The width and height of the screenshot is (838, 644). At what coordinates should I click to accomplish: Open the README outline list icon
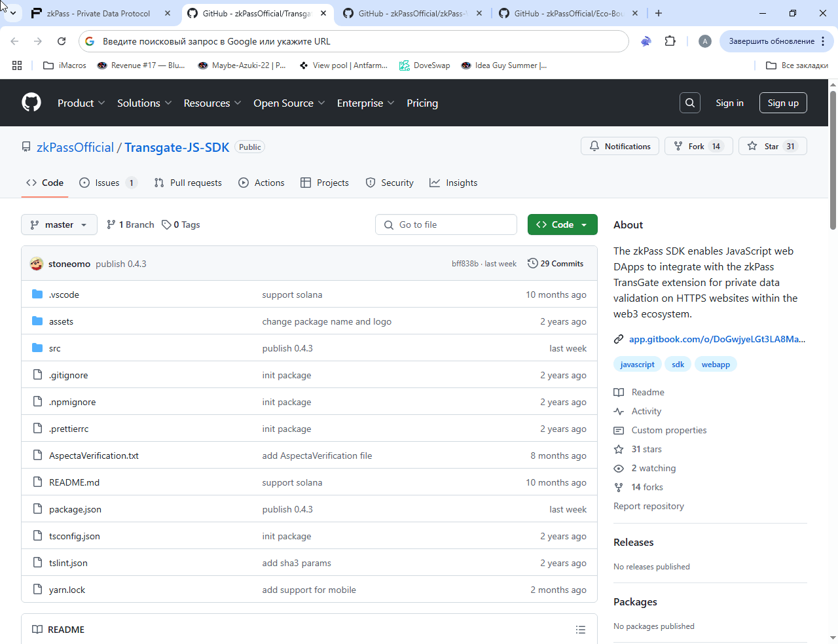[x=580, y=630]
